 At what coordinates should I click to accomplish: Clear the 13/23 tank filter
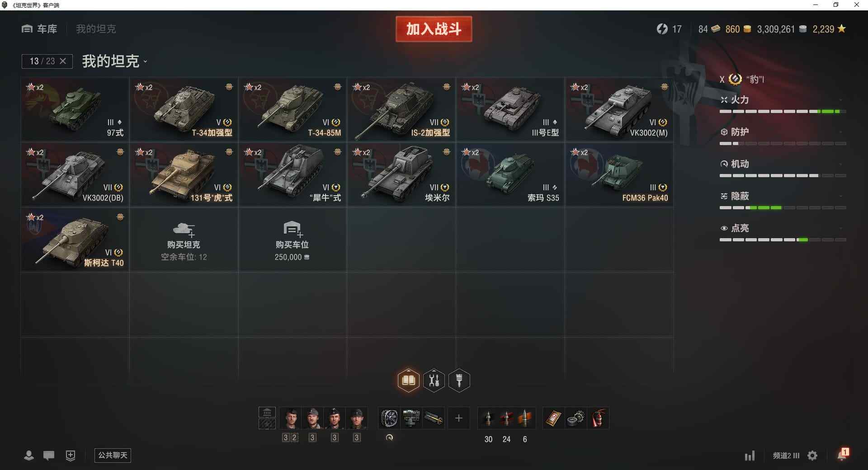[63, 61]
